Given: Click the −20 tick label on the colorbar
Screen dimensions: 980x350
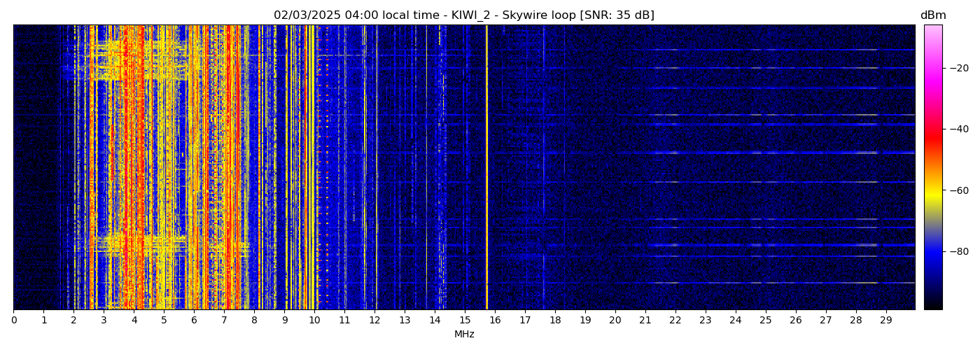Looking at the screenshot, I should pyautogui.click(x=959, y=68).
